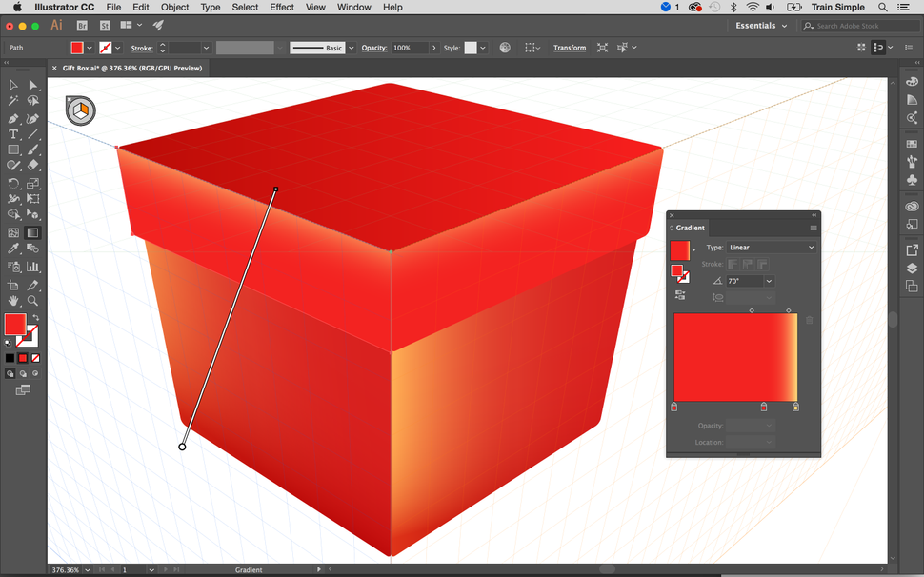Open the gradient Type dropdown
Viewport: 924px width, 577px height.
click(x=771, y=248)
